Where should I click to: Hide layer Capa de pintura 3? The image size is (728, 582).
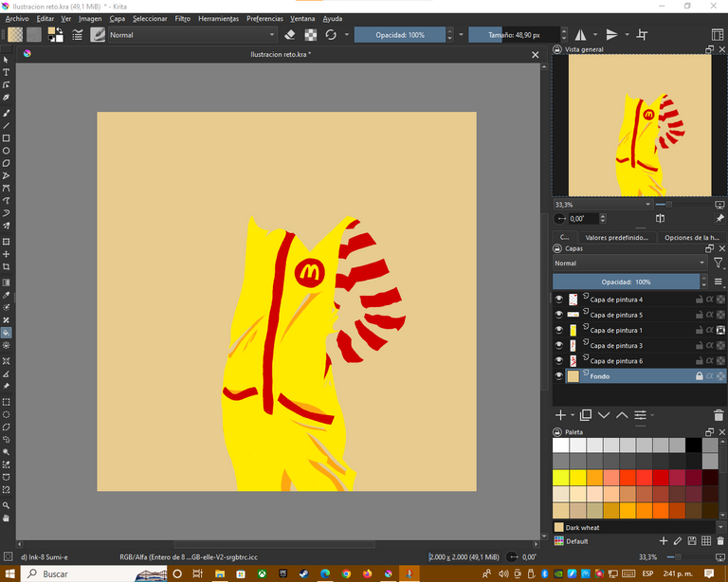(x=559, y=345)
